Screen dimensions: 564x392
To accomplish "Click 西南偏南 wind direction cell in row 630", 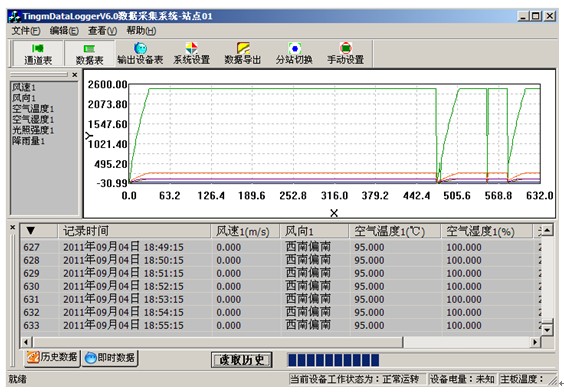I will [x=308, y=286].
